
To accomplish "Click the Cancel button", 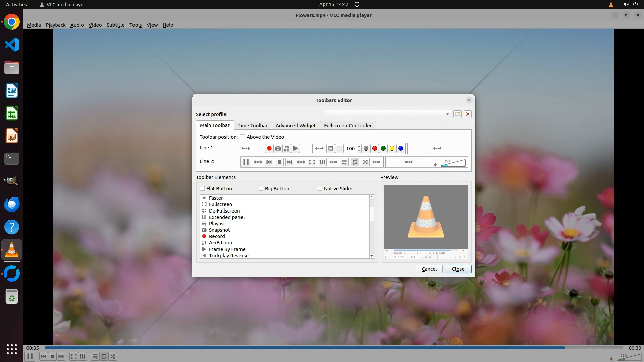I will [429, 269].
